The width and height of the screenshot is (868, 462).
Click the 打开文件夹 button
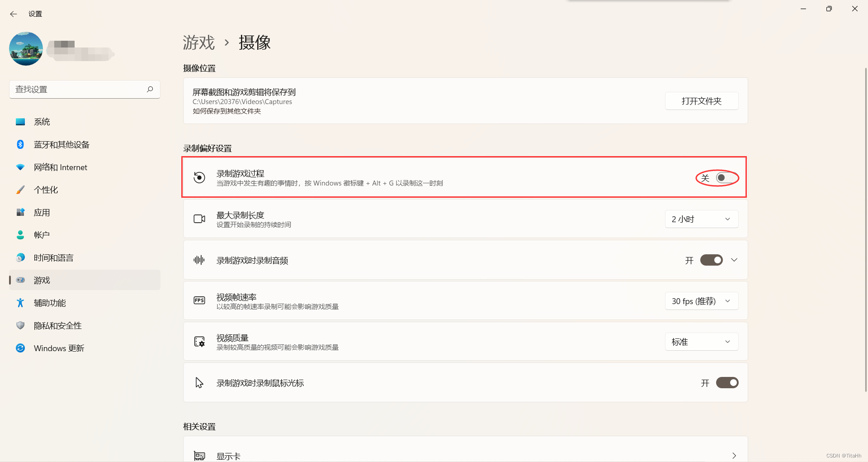click(702, 101)
